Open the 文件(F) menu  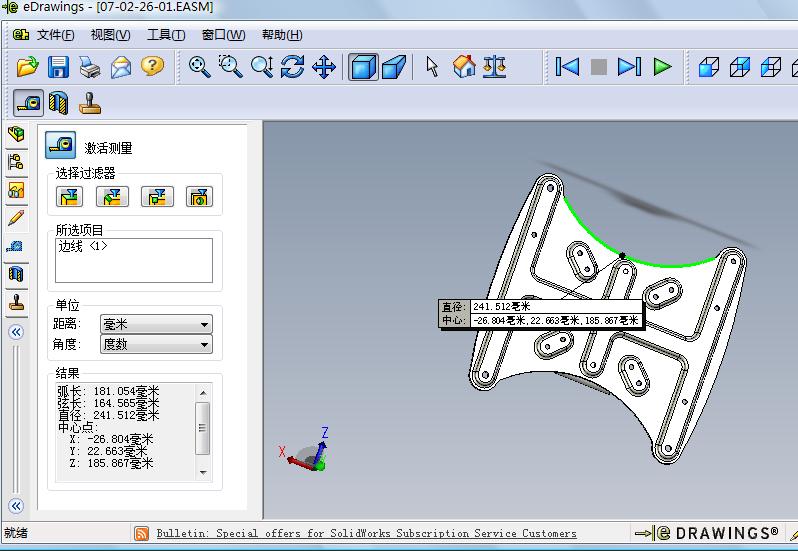pos(55,35)
